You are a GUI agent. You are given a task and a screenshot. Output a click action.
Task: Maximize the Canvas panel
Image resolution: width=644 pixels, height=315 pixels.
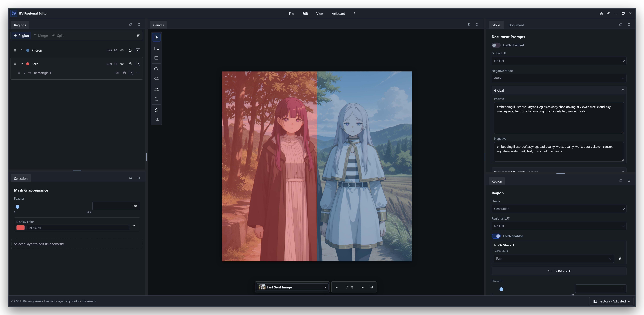pyautogui.click(x=477, y=25)
